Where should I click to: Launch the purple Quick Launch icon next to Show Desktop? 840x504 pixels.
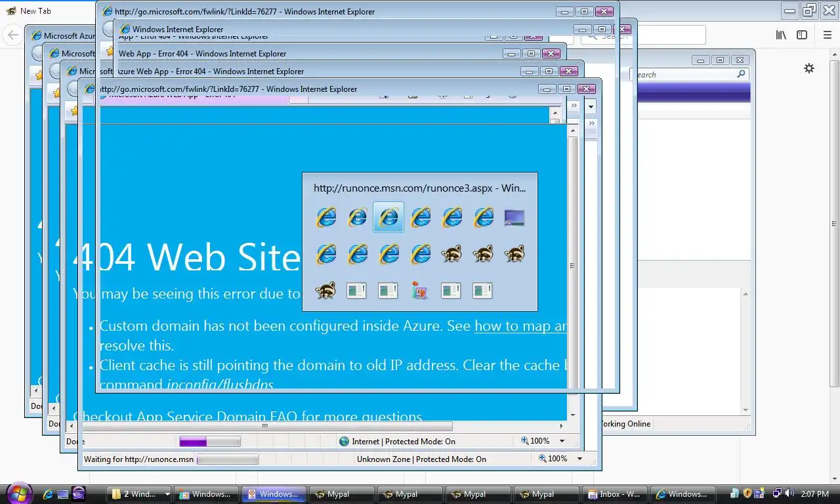pyautogui.click(x=79, y=494)
